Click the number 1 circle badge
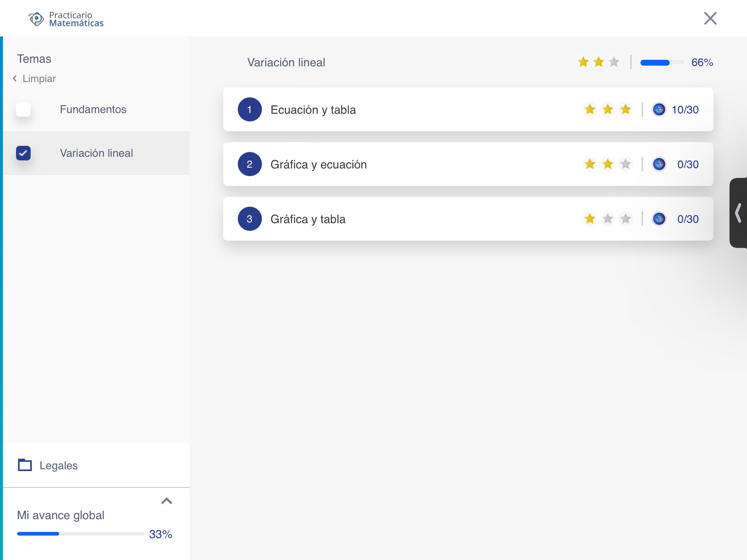 coord(249,109)
